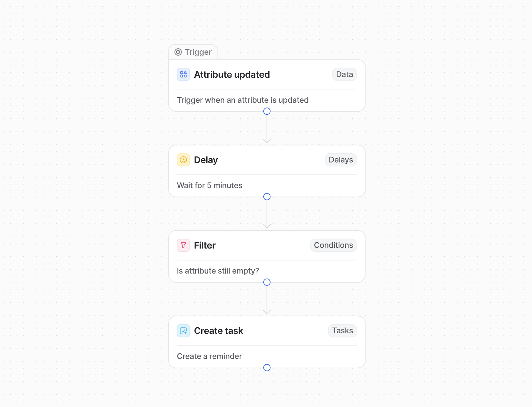Image resolution: width=532 pixels, height=407 pixels.
Task: Click the yellow Delay clock icon
Action: pyautogui.click(x=183, y=160)
